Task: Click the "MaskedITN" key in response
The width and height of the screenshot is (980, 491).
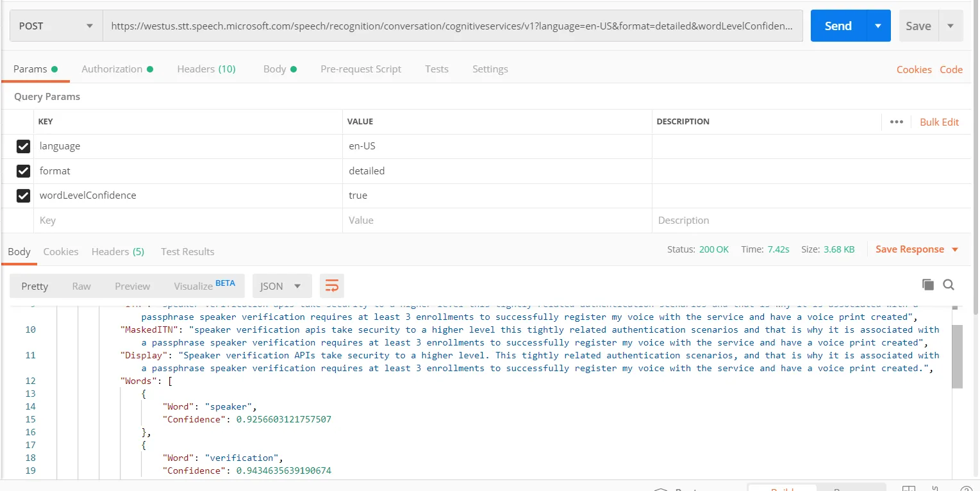Action: [150, 329]
